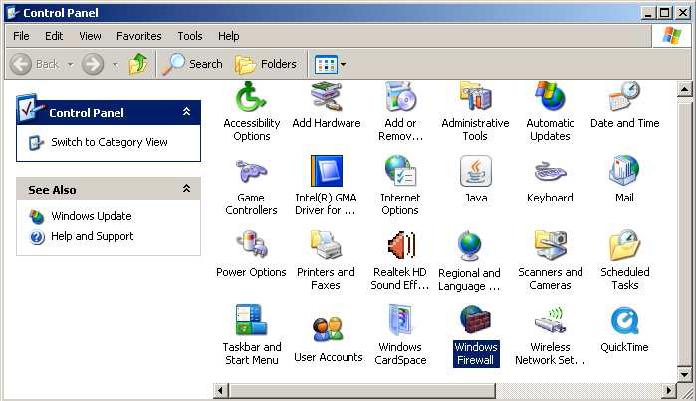Image resolution: width=696 pixels, height=401 pixels.
Task: Open Regional and Language options icon
Action: tap(469, 246)
